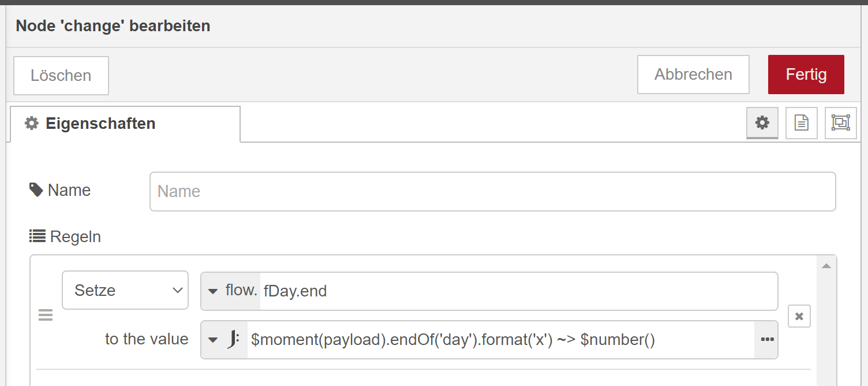Click the list icon beside Regeln
Image resolution: width=868 pixels, height=386 pixels.
click(x=38, y=236)
